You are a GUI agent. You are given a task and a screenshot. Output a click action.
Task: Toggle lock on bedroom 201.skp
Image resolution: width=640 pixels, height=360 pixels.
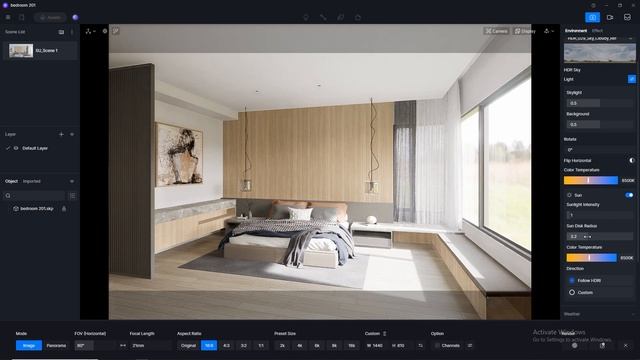click(64, 209)
